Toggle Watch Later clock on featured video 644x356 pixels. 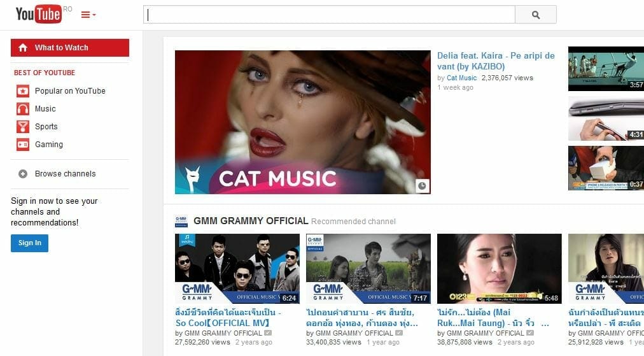423,186
